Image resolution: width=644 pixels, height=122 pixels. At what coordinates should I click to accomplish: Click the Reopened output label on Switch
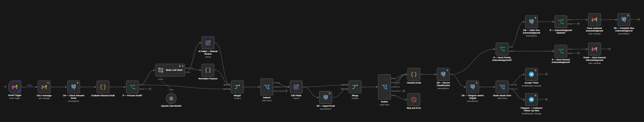396,87
